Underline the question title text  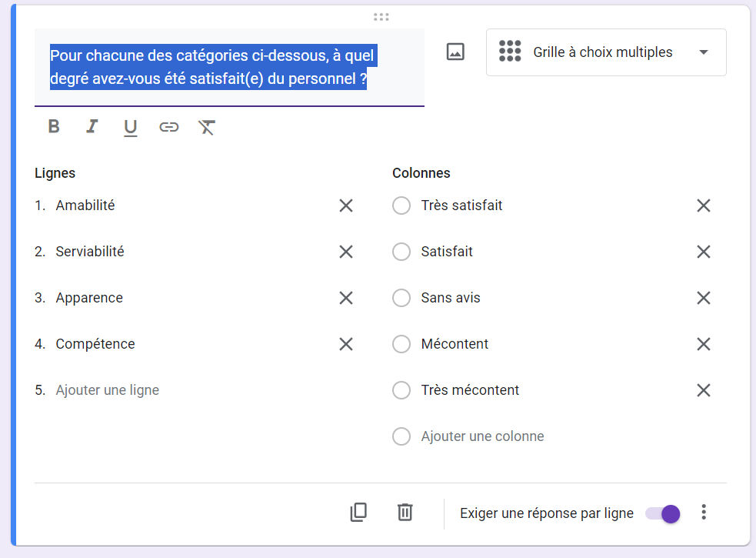coord(131,128)
